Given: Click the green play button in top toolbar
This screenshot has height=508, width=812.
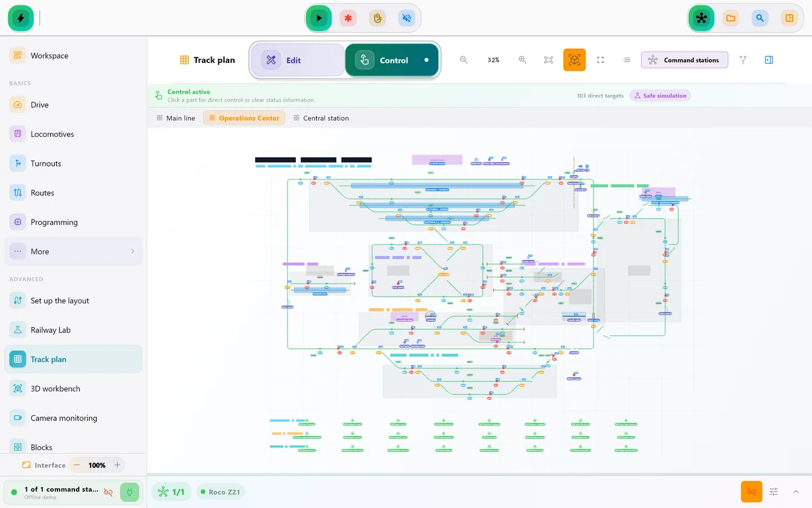Looking at the screenshot, I should click(319, 18).
